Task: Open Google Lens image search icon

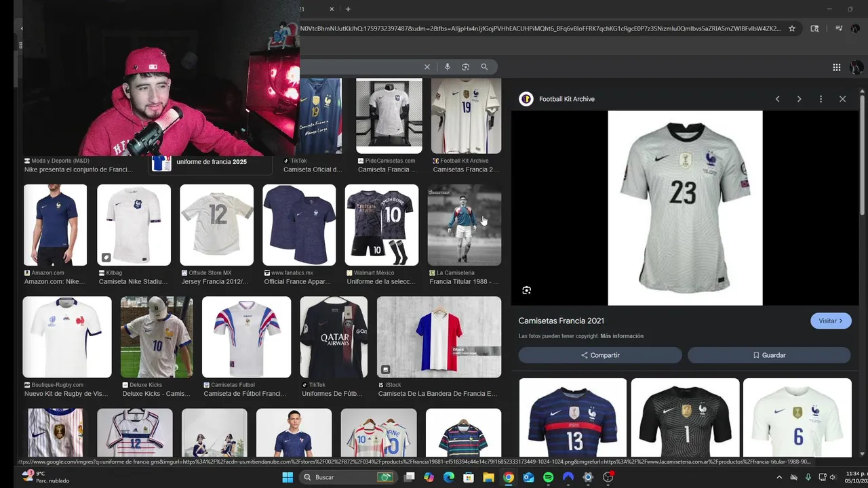Action: click(x=466, y=67)
